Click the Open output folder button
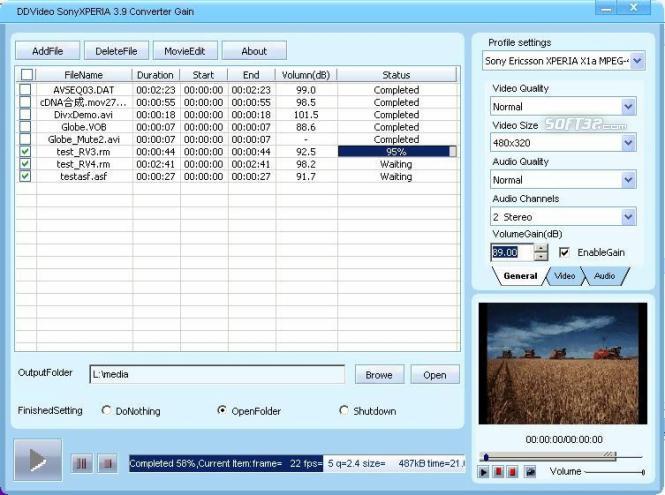This screenshot has width=665, height=495. click(x=435, y=375)
